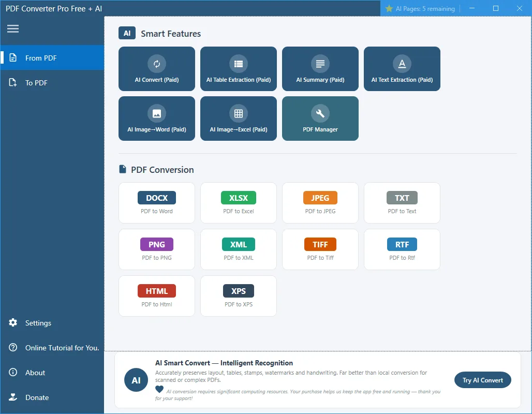532x414 pixels.
Task: Click the AI badge beside Smart Features
Action: (x=127, y=33)
